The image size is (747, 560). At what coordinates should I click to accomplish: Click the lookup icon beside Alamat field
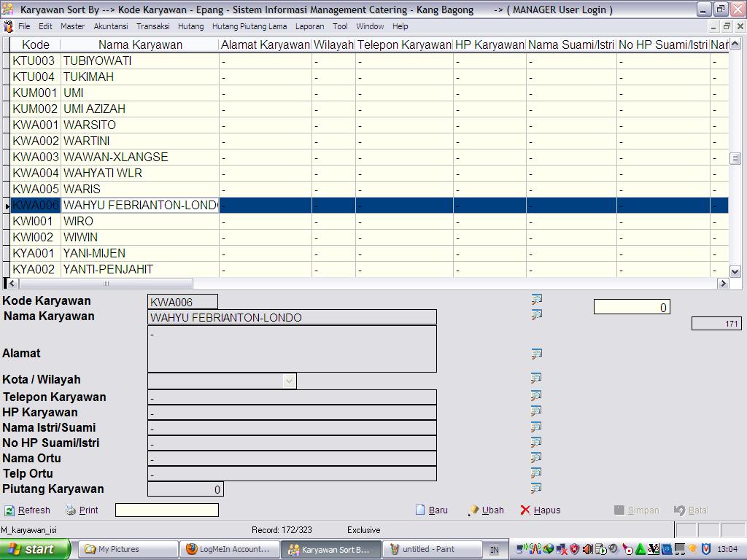pyautogui.click(x=536, y=354)
